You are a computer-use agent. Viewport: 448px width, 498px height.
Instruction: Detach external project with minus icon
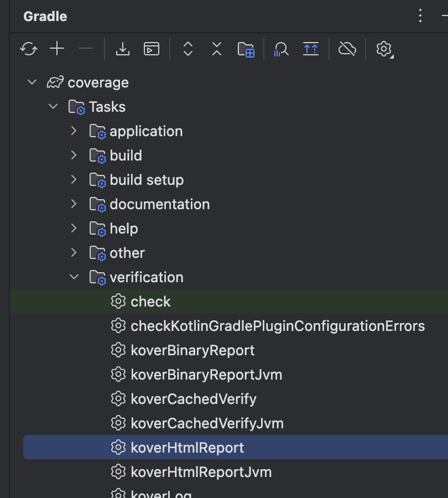(85, 49)
